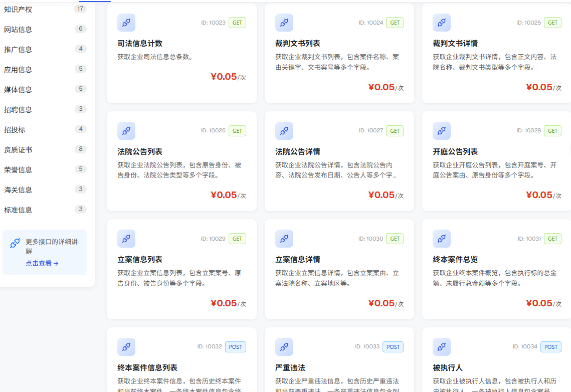Click the link icon on 裁判文书列表 card

tap(284, 23)
